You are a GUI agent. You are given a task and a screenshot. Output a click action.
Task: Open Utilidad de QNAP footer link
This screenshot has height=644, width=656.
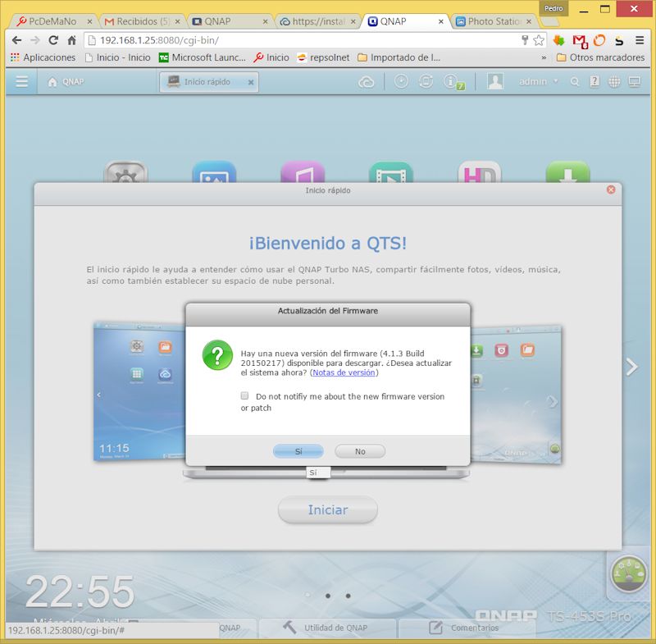click(327, 628)
